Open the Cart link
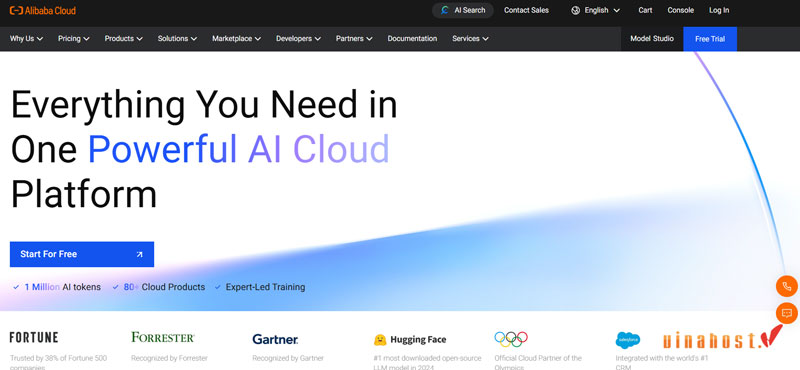Image resolution: width=800 pixels, height=370 pixels. 645,10
